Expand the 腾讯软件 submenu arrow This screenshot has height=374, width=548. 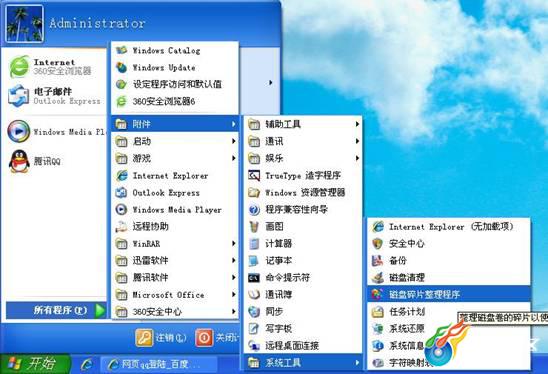coord(233,278)
